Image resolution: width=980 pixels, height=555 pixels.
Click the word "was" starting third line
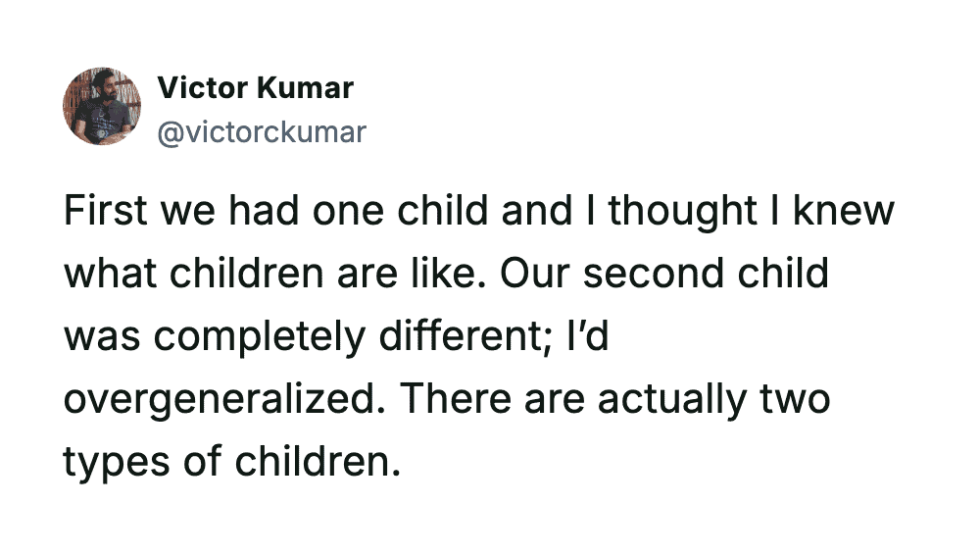(103, 337)
